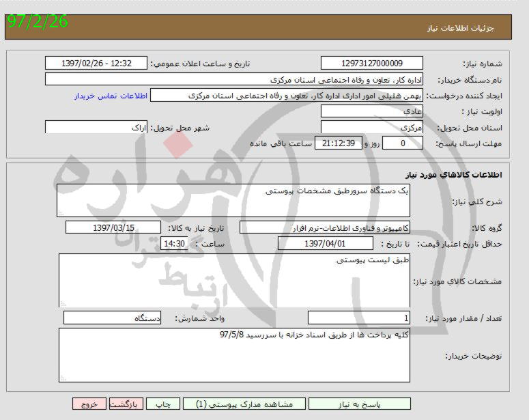Viewport: 529px width, 420px height.
Task: Click the چاپ print button
Action: tap(163, 404)
